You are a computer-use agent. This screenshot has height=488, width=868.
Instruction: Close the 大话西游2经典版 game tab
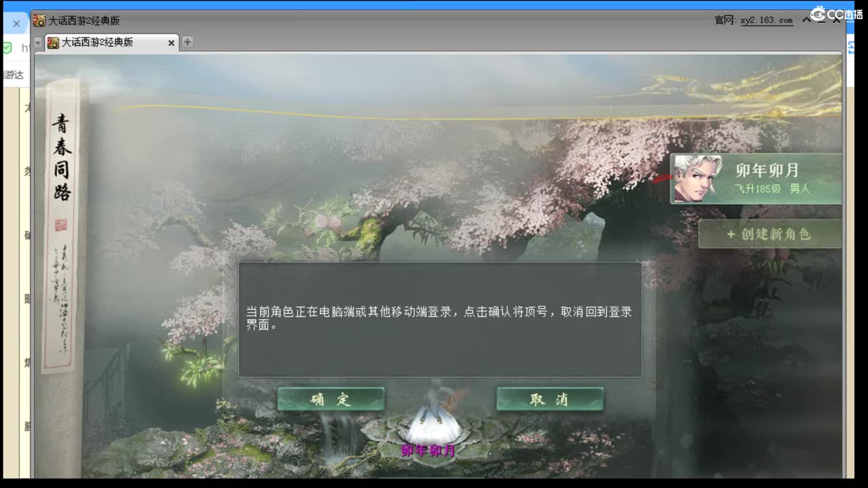[x=171, y=43]
